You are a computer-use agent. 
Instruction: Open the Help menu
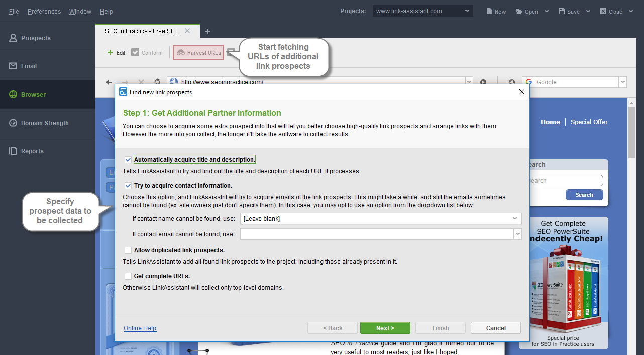tap(106, 11)
